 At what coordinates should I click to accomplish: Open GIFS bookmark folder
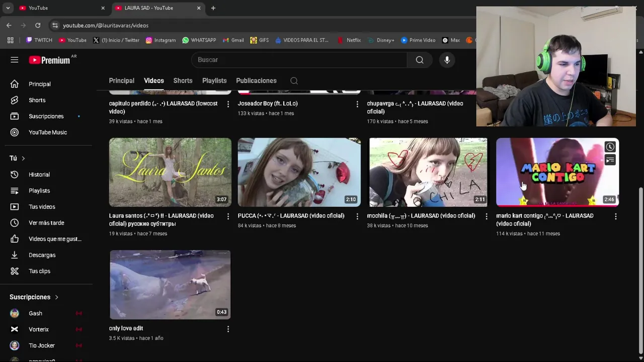pyautogui.click(x=260, y=40)
